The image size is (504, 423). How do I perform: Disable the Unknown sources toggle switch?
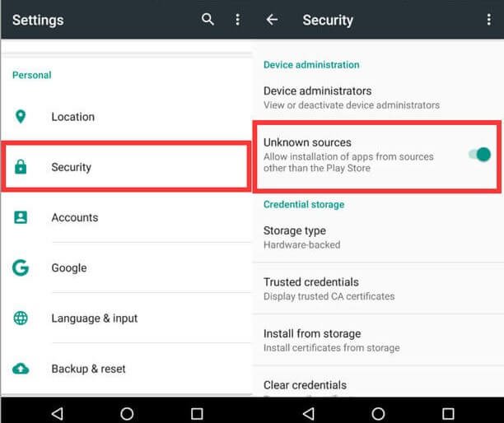coord(479,155)
